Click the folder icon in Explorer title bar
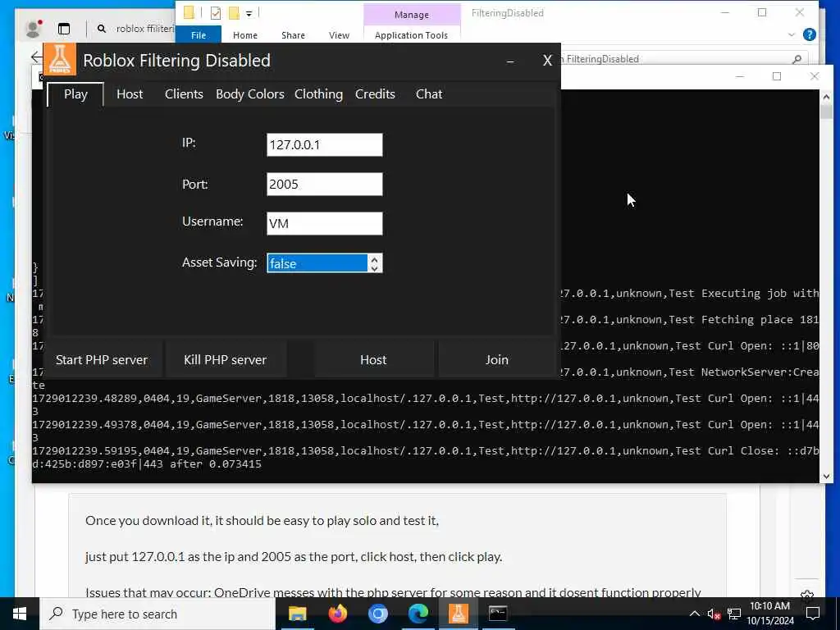This screenshot has height=630, width=840. click(x=189, y=12)
